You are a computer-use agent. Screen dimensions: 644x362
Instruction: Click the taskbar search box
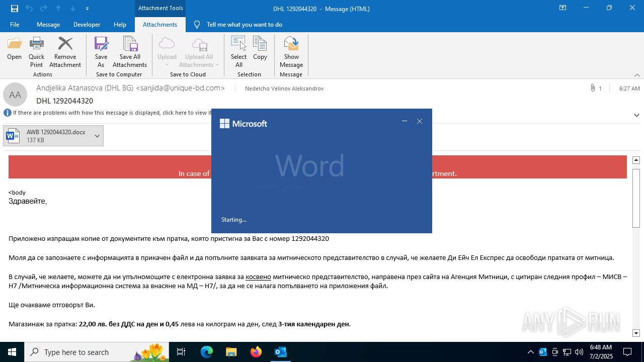(97, 352)
